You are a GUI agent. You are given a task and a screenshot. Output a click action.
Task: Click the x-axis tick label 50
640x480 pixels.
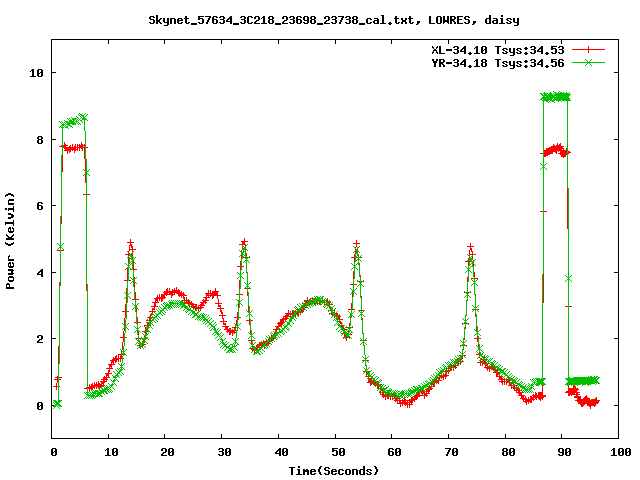pyautogui.click(x=338, y=452)
